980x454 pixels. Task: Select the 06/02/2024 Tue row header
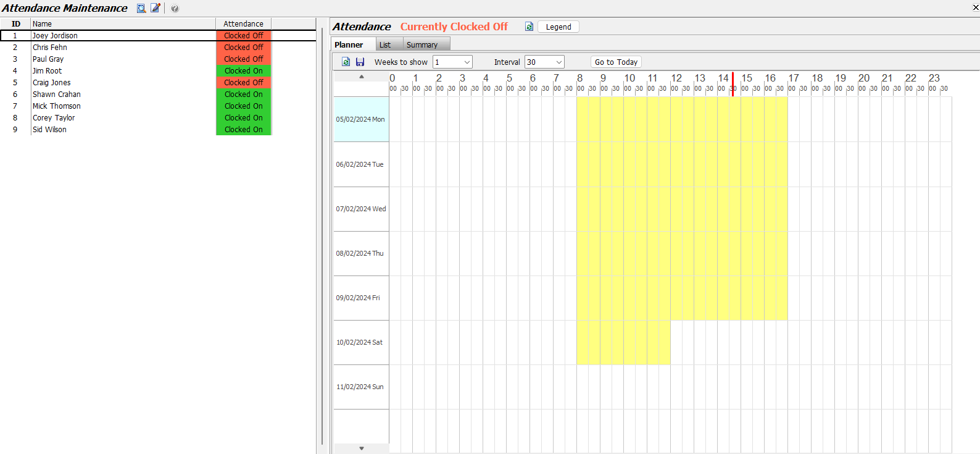coord(361,164)
